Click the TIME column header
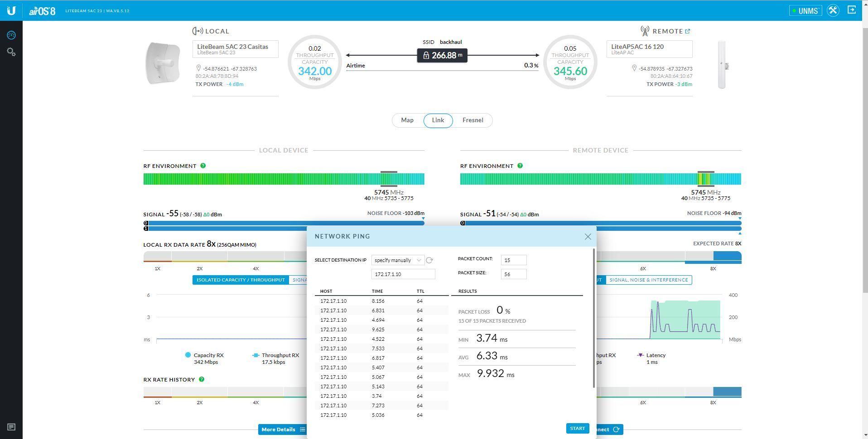 tap(377, 291)
